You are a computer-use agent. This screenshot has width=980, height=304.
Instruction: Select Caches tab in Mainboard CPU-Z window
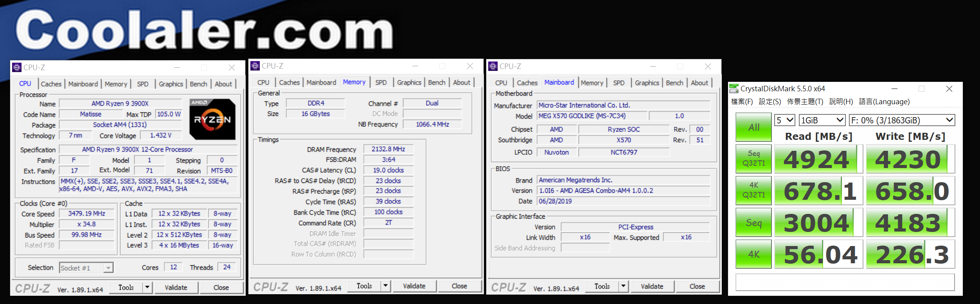pos(527,83)
